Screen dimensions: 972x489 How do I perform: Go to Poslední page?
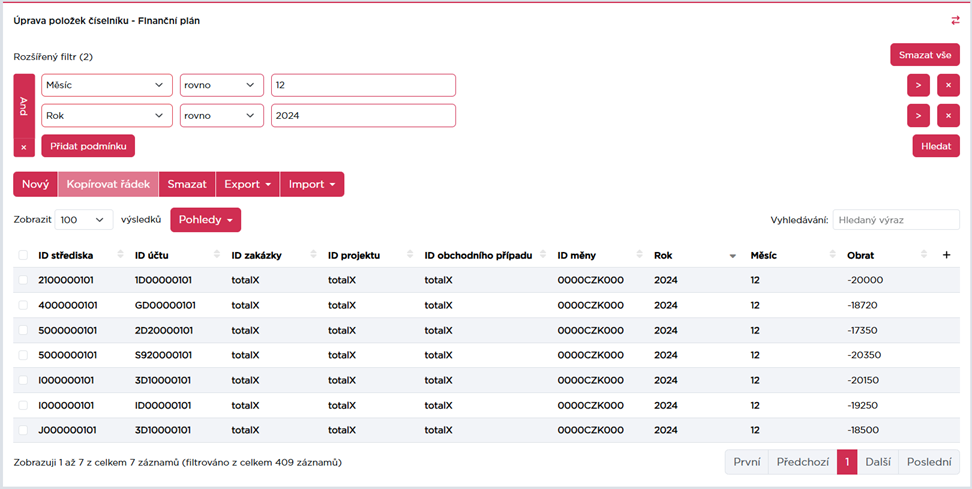point(929,462)
